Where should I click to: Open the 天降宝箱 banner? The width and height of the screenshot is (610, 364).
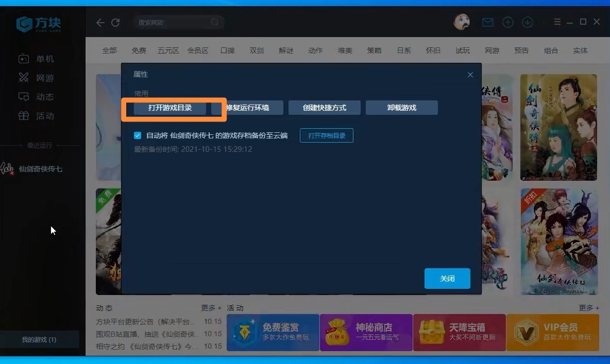click(460, 333)
